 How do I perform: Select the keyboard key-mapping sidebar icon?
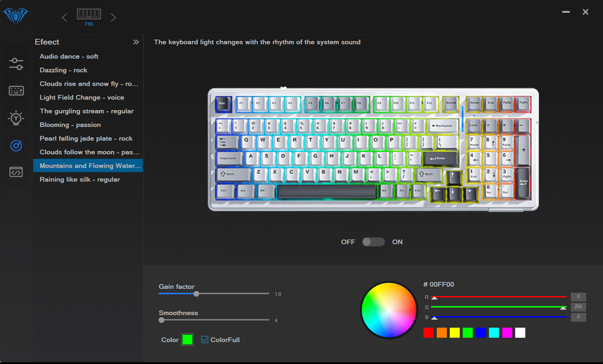[15, 91]
